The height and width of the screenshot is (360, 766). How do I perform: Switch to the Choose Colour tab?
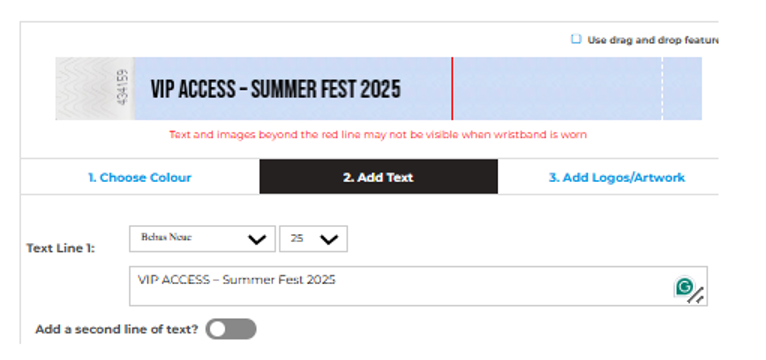tap(140, 177)
